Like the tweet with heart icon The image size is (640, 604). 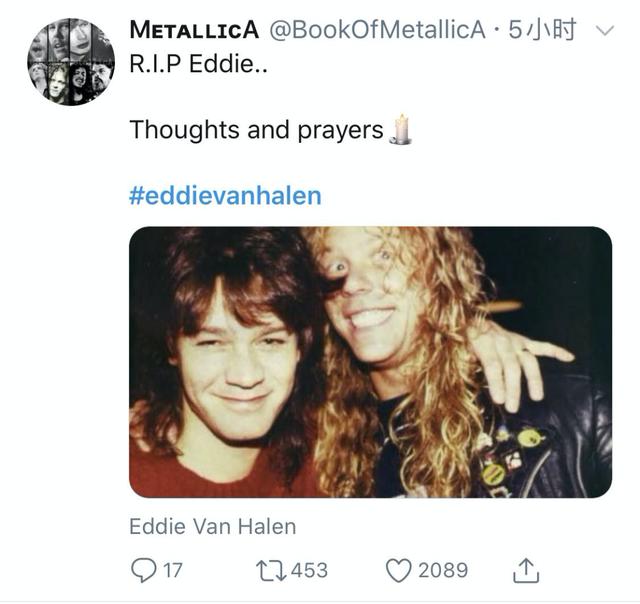(399, 571)
